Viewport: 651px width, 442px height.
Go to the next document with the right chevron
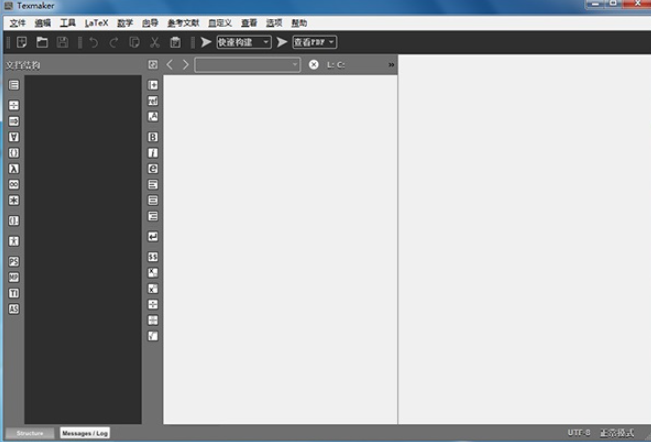186,64
